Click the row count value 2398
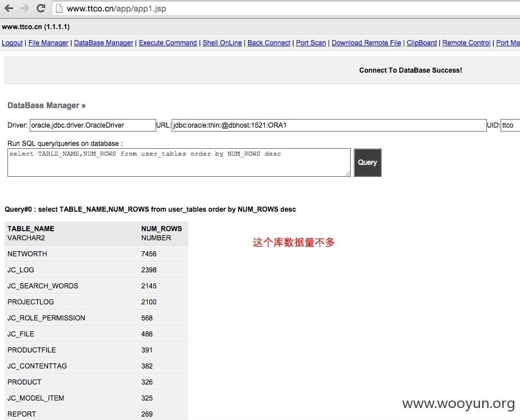The width and height of the screenshot is (520, 420). 149,270
